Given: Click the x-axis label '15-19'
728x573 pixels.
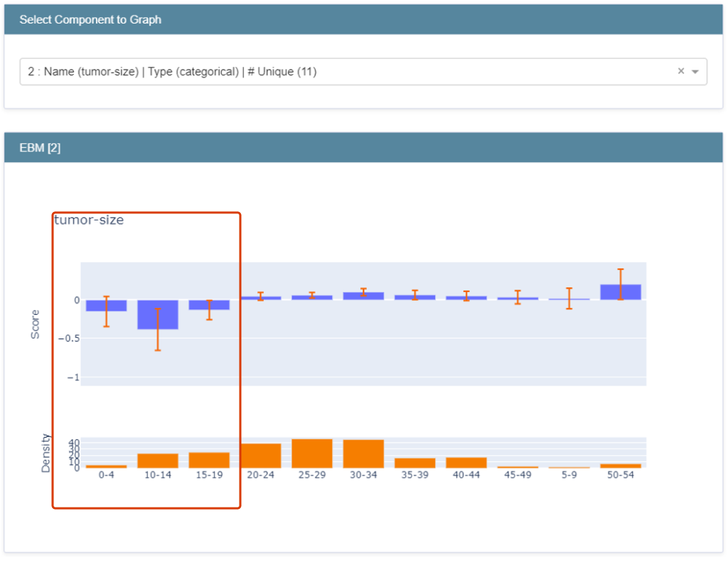Looking at the screenshot, I should [x=208, y=475].
